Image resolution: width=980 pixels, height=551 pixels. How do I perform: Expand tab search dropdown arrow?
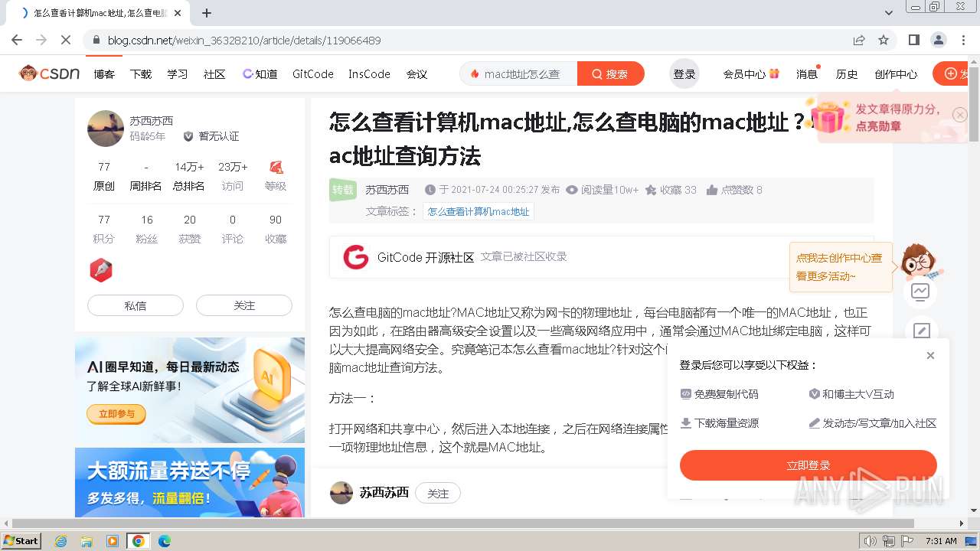click(889, 13)
